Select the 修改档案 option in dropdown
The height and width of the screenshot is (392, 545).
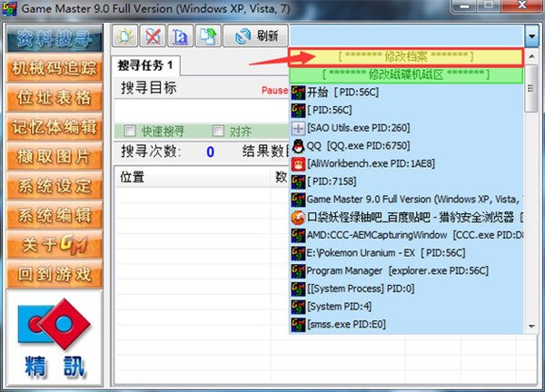point(406,57)
